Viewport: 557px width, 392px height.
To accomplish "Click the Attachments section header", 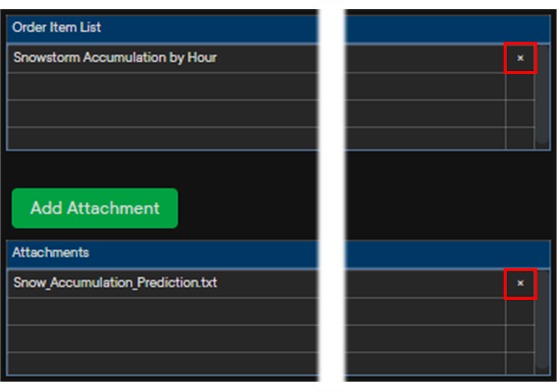I will point(50,252).
